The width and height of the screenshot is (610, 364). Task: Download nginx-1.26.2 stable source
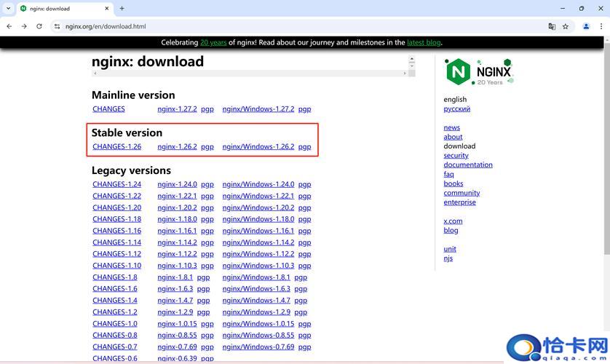click(177, 146)
